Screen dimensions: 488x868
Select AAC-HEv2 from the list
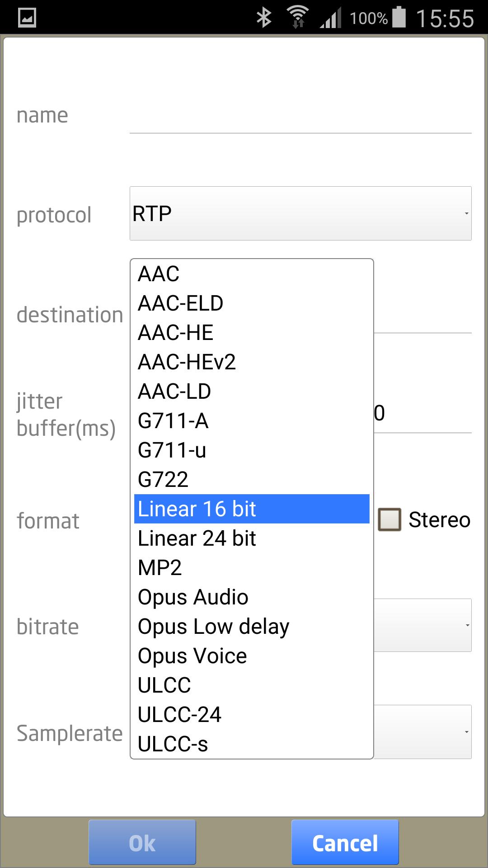tap(187, 362)
